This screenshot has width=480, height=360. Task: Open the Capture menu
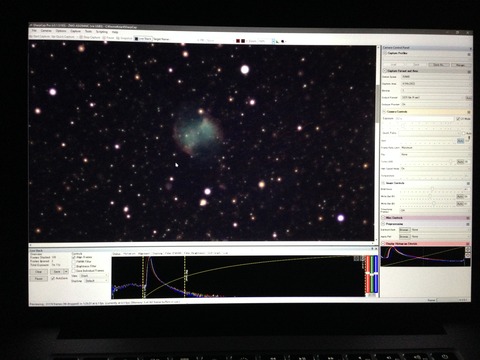[x=76, y=31]
